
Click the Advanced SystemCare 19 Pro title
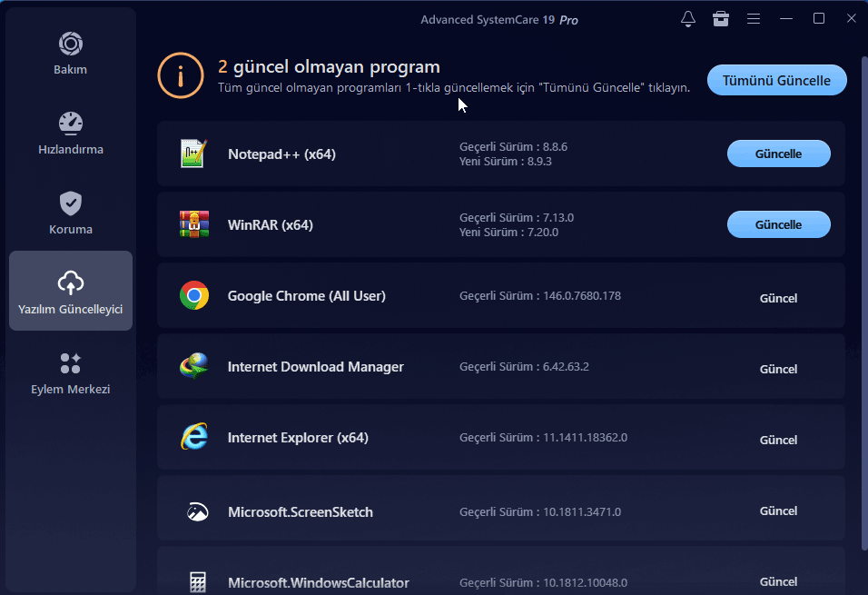coord(499,20)
